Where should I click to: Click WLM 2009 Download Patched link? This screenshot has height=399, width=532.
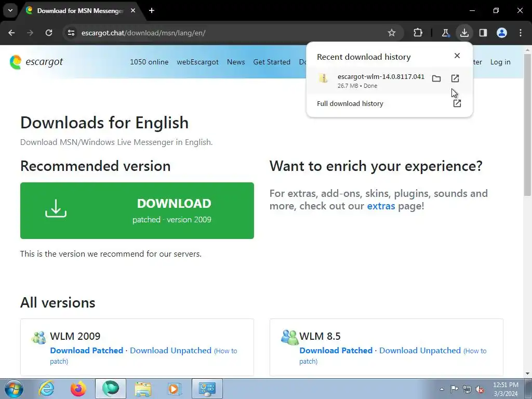point(87,351)
